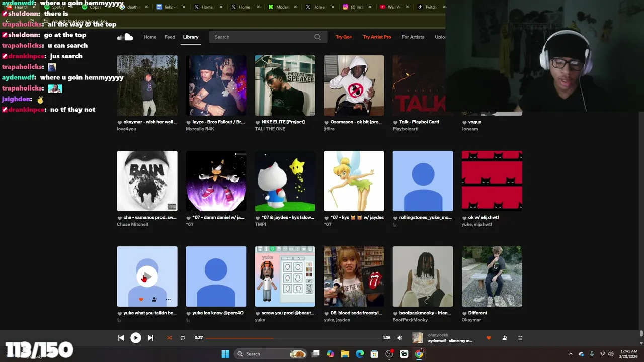Skip to the next track
Image resolution: width=644 pixels, height=362 pixels.
(150, 338)
